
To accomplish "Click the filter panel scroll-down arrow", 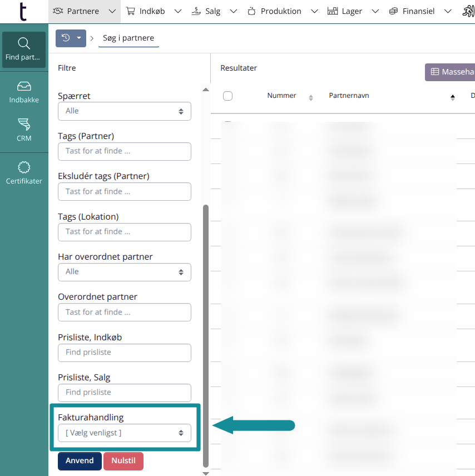I will click(x=206, y=473).
